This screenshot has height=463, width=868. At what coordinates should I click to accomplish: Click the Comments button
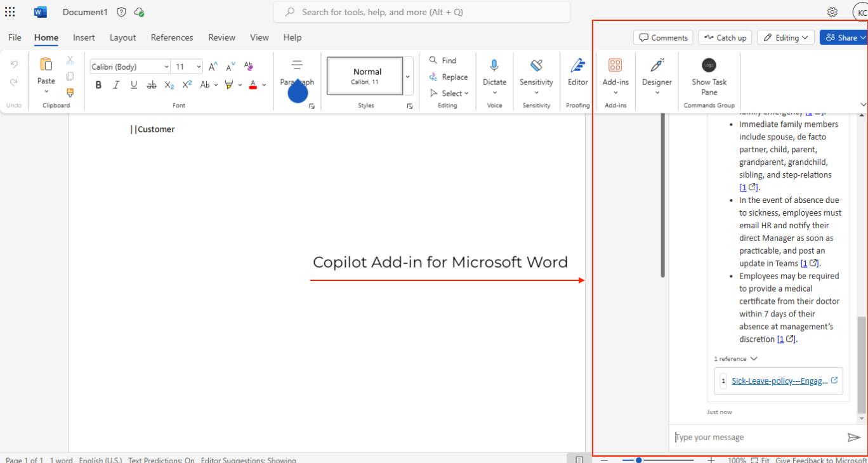click(x=663, y=37)
